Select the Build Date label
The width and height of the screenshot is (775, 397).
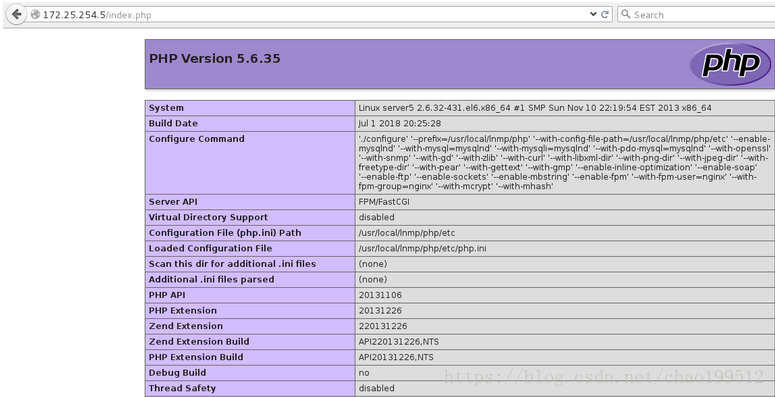point(173,123)
